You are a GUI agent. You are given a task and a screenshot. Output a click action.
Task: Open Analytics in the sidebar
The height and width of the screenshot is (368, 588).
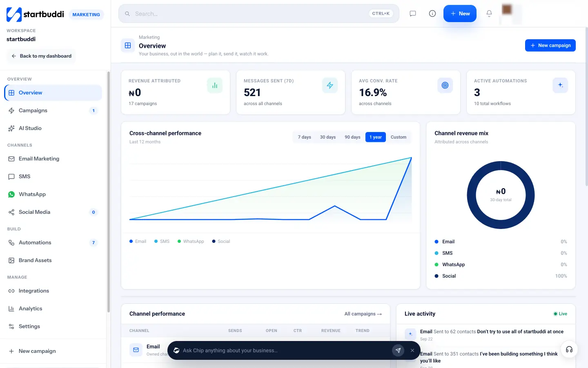(x=53, y=309)
